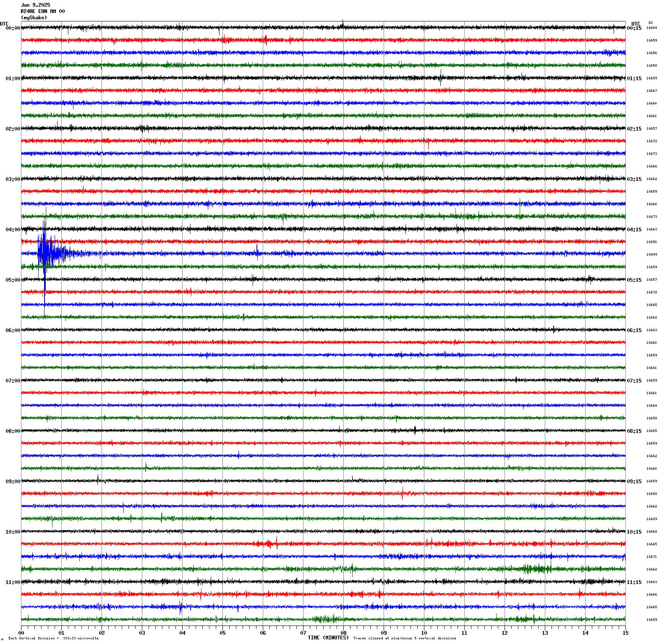Image resolution: width=659 pixels, height=644 pixels.
Task: Click minute tick label "10" on the x-axis
Action: pos(424,633)
